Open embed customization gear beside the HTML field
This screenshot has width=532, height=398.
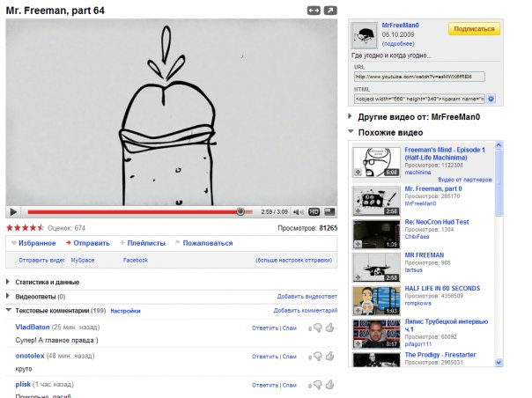491,99
